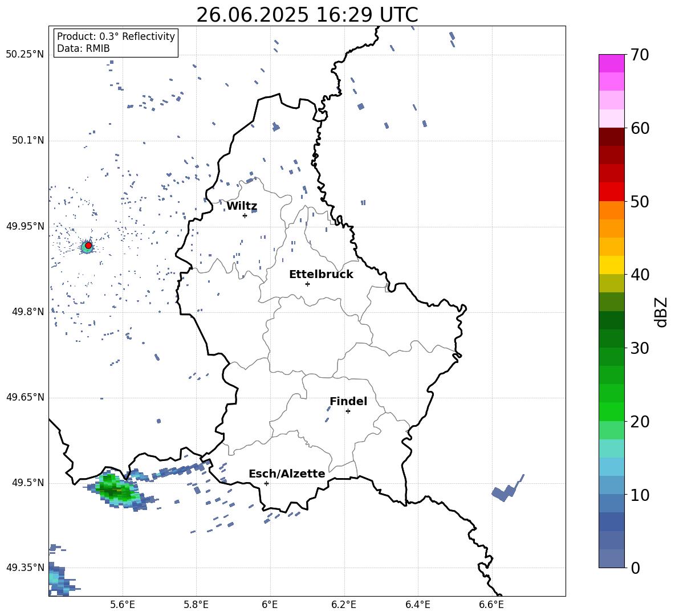675x616 pixels.
Task: Click the 5.6°E longitude label
Action: point(123,605)
